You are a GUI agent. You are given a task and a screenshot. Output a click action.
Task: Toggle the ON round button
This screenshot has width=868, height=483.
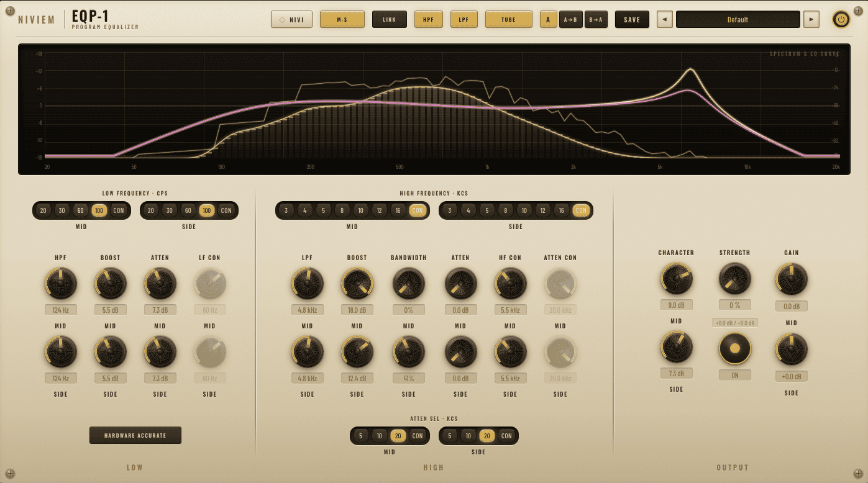click(x=735, y=348)
